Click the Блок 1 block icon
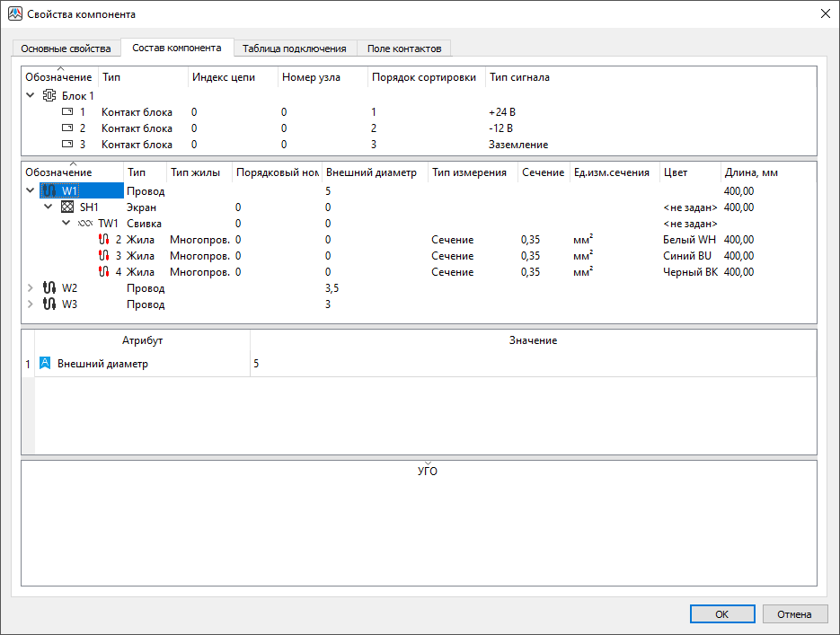 click(49, 95)
